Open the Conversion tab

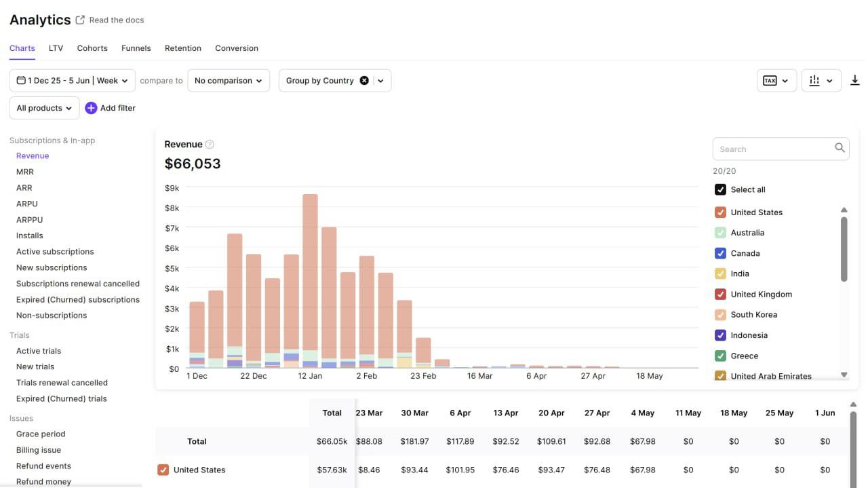pos(237,48)
